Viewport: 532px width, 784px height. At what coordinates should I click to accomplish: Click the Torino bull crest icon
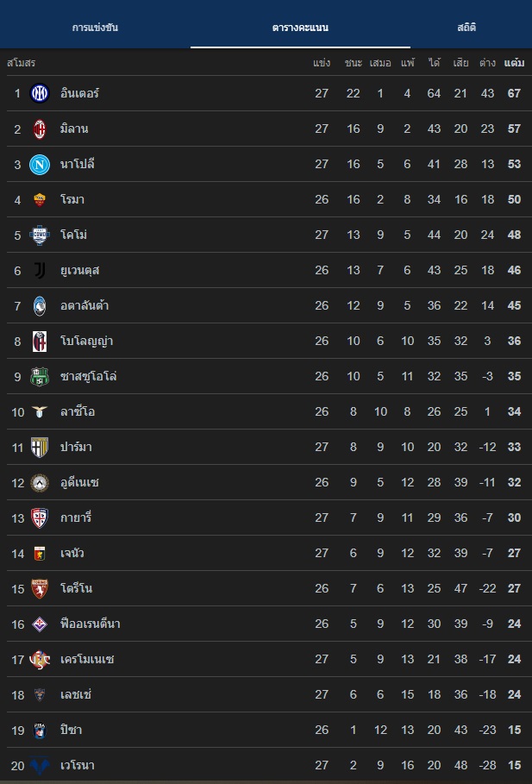tap(40, 588)
